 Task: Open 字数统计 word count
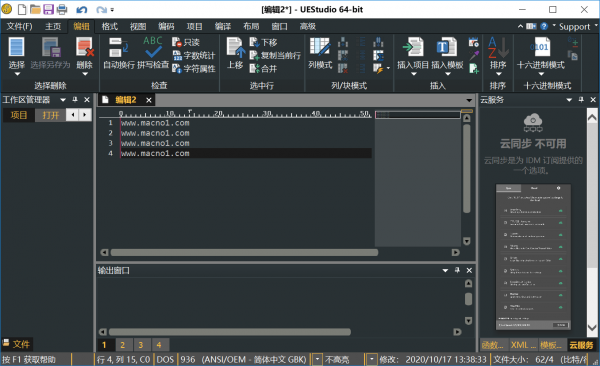(194, 56)
